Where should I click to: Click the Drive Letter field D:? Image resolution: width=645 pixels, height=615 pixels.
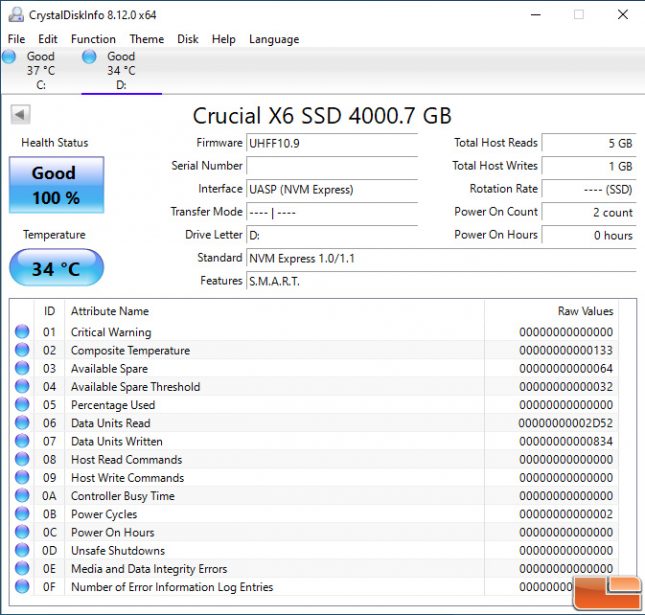click(332, 235)
